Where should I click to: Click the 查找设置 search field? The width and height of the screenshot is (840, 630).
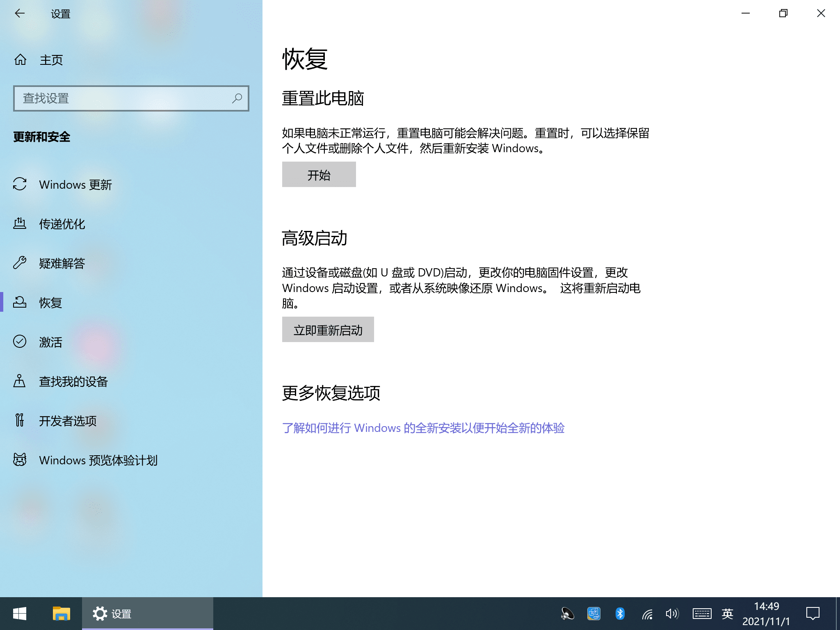(131, 98)
